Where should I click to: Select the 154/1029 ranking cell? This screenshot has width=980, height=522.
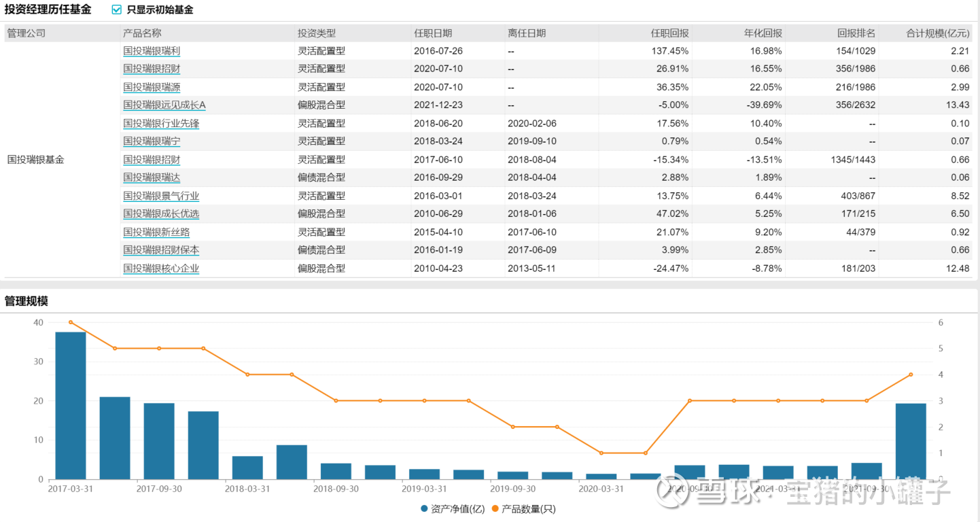[856, 51]
